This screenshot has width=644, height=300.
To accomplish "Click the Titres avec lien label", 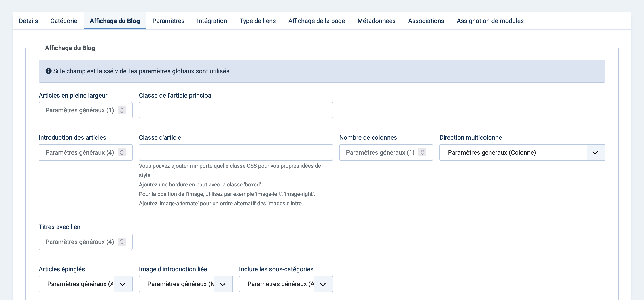I will coord(59,227).
